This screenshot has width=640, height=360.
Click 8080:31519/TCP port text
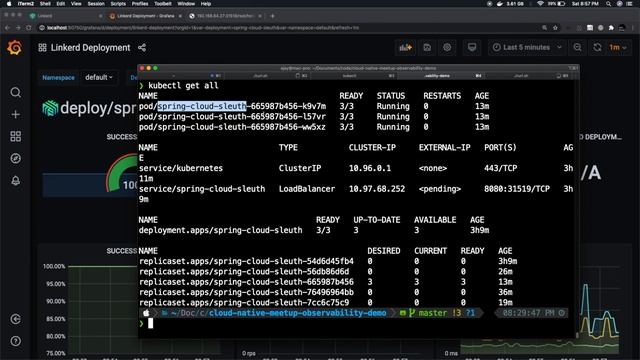click(x=517, y=189)
